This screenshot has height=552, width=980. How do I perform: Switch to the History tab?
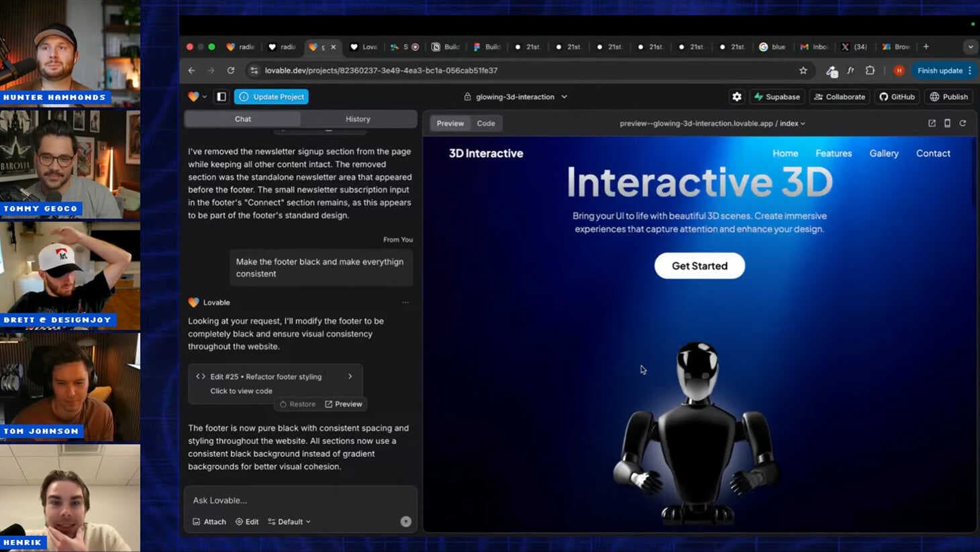[358, 119]
